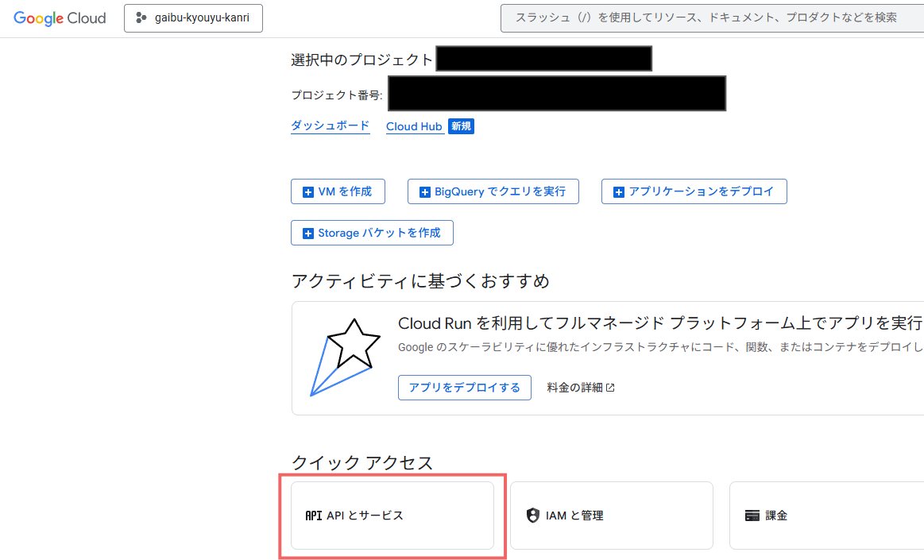Click the アプリをデプロイする button

pyautogui.click(x=464, y=388)
